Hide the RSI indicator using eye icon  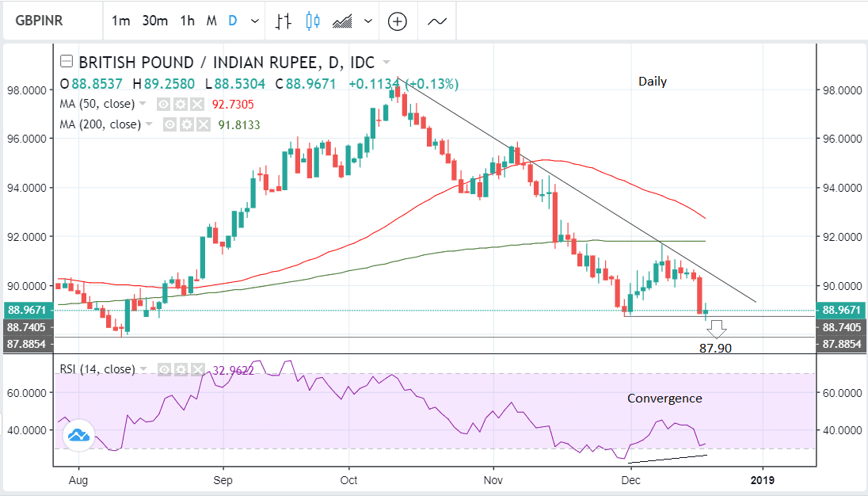pyautogui.click(x=164, y=369)
